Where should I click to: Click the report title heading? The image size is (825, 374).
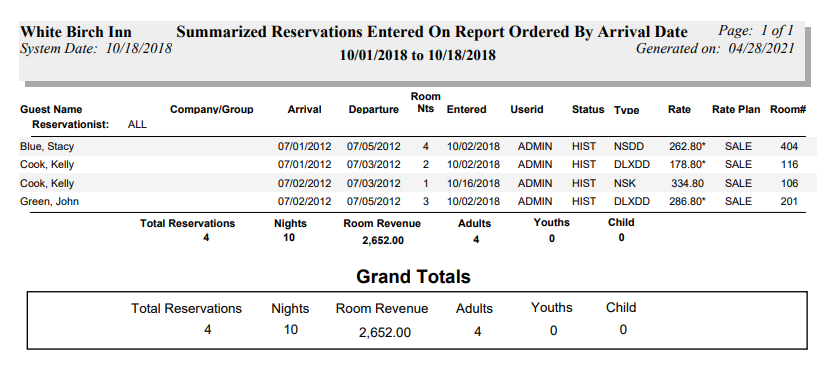coord(432,32)
